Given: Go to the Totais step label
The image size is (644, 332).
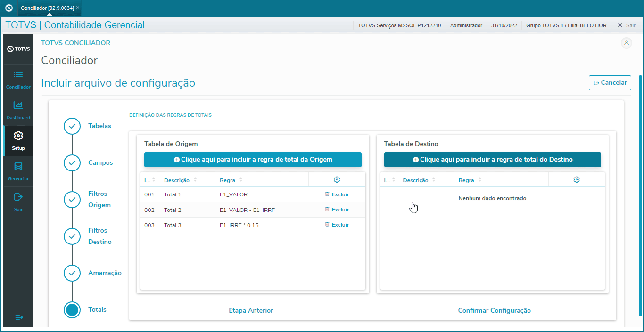Looking at the screenshot, I should [x=97, y=310].
